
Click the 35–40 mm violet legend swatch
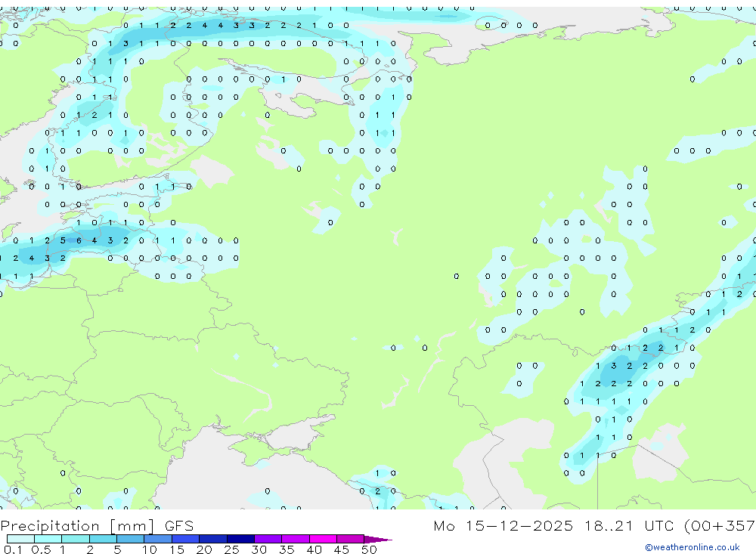(x=296, y=539)
